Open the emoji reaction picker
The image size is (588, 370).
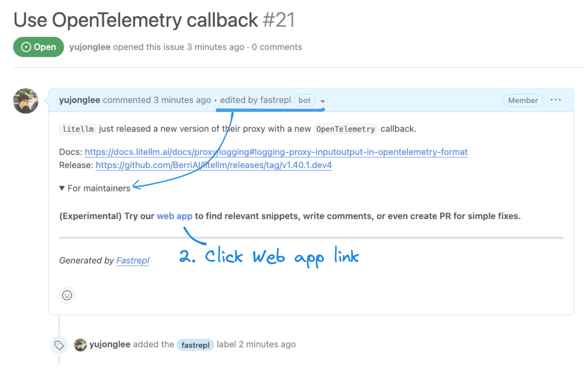[x=67, y=295]
